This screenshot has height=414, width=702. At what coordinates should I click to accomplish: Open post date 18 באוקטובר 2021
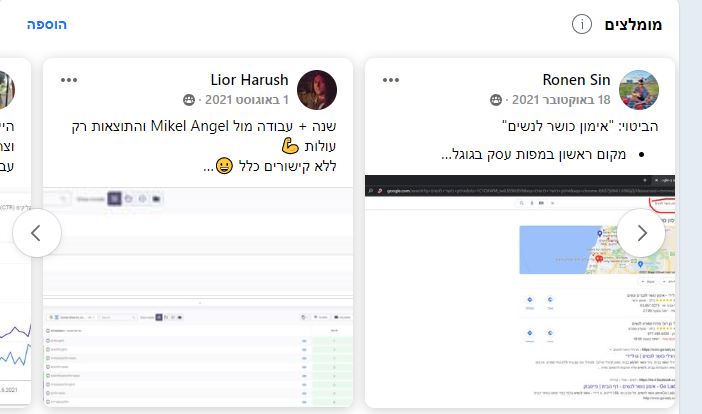[x=561, y=100]
